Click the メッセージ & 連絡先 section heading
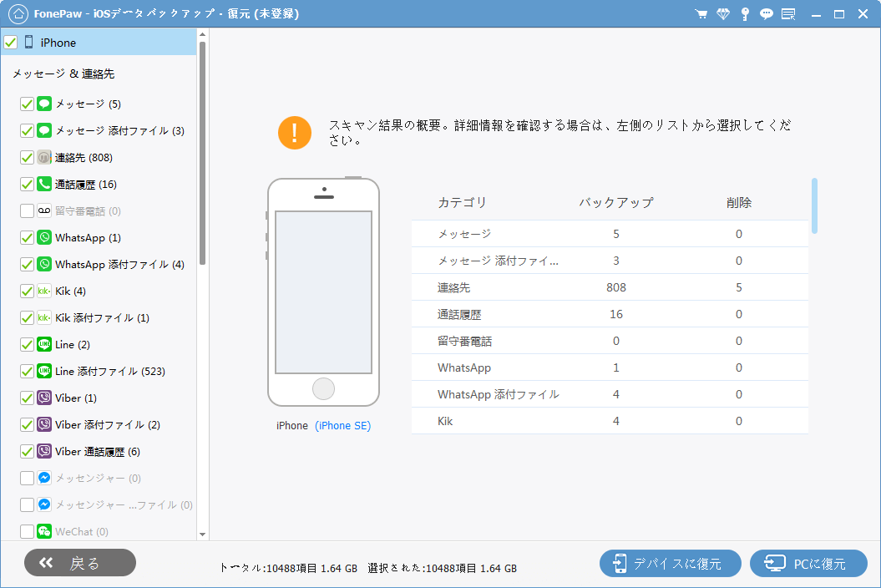The height and width of the screenshot is (588, 881). 63,73
